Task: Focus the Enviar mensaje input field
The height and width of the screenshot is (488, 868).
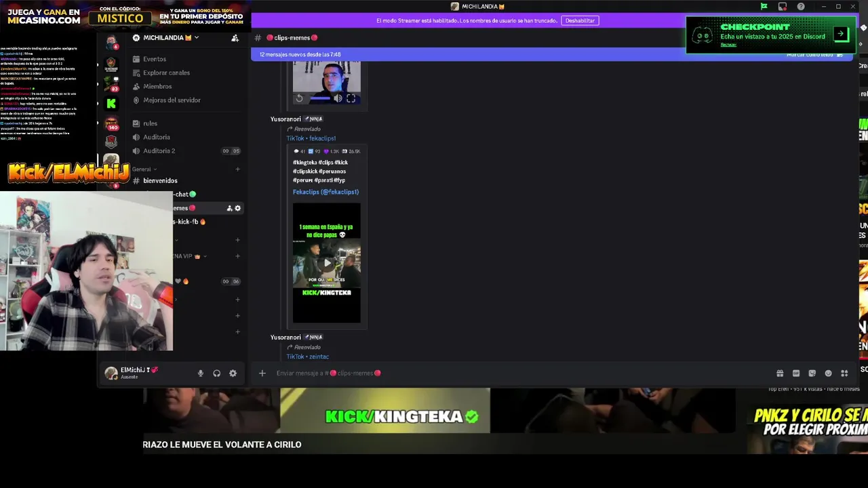Action: point(522,373)
